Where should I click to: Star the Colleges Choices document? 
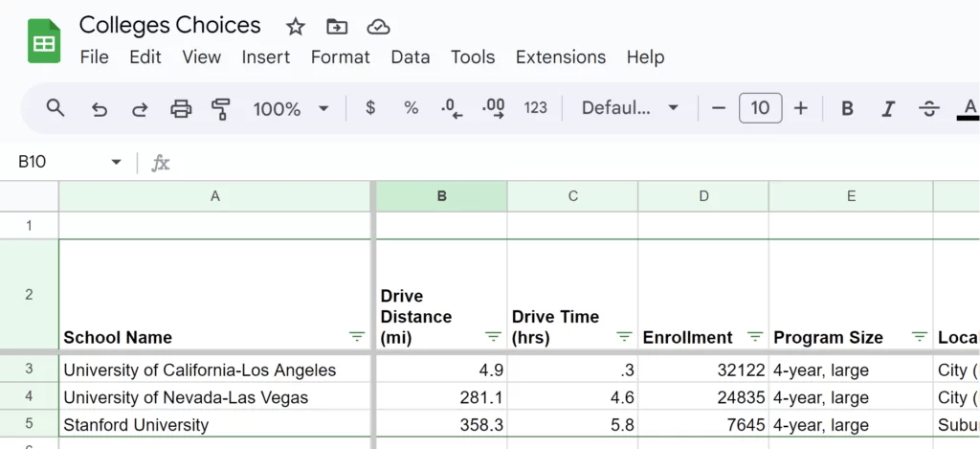tap(296, 27)
